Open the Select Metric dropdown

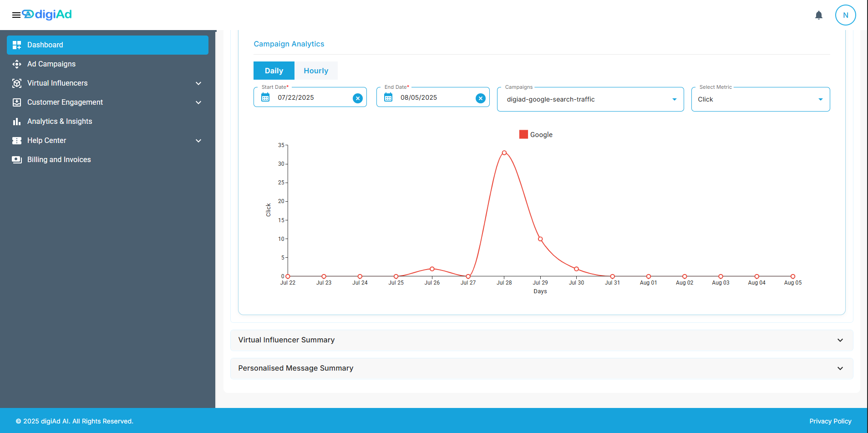point(761,99)
